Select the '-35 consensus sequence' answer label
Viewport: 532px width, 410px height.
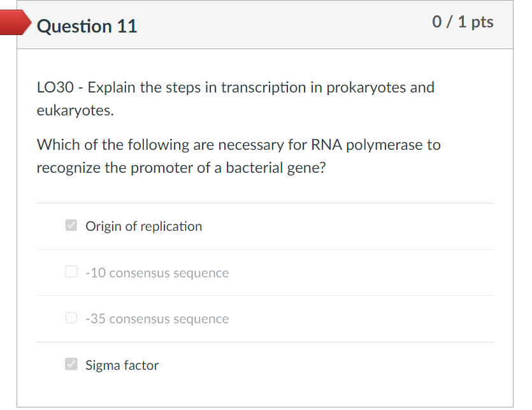tap(156, 319)
